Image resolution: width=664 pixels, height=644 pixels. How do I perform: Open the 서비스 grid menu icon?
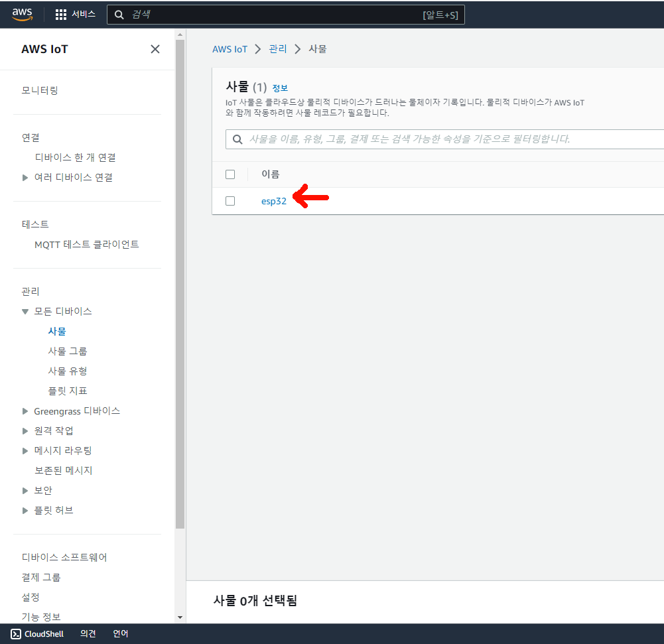pyautogui.click(x=61, y=15)
